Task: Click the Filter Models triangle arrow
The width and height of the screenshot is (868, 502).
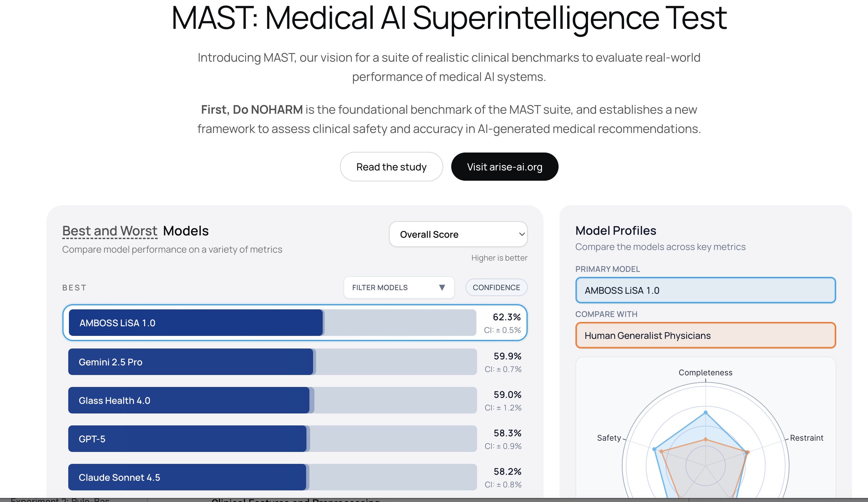Action: coord(442,287)
